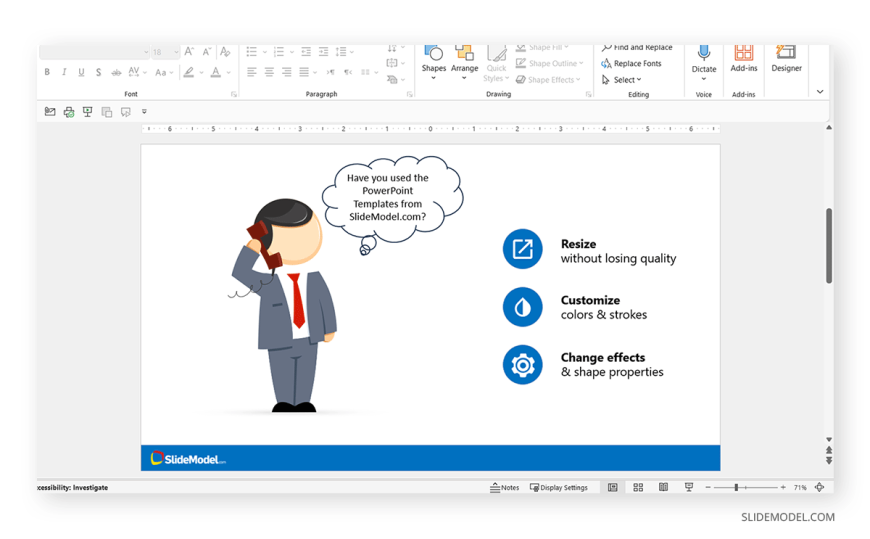Open the Notes pane
The width and height of the screenshot is (870, 539).
click(504, 487)
